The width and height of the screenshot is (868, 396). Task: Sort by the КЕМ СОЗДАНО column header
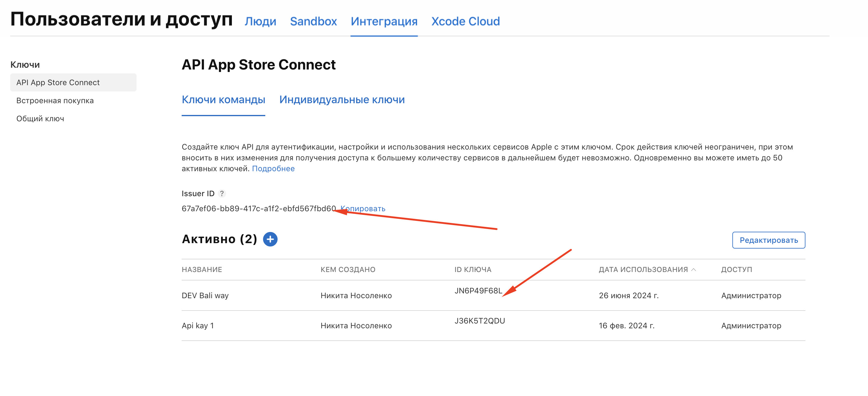tap(348, 270)
